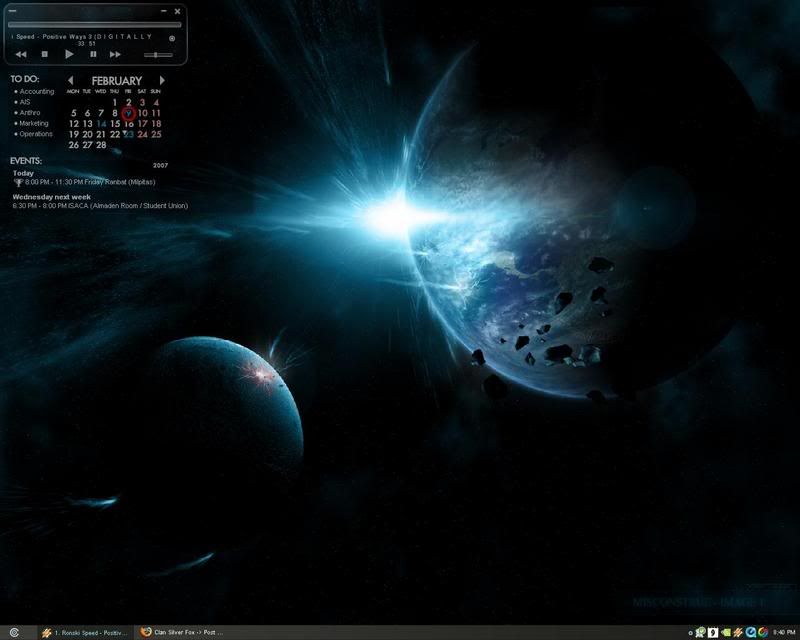This screenshot has width=800, height=640.
Task: Select February 14 on the calendar
Action: coord(101,124)
